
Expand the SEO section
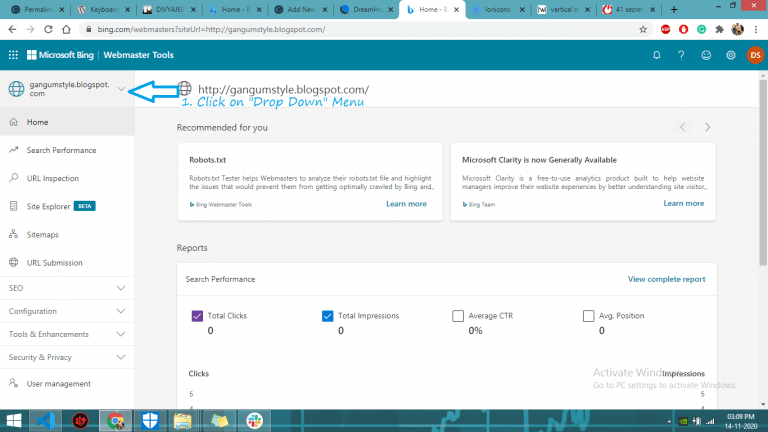click(x=67, y=288)
